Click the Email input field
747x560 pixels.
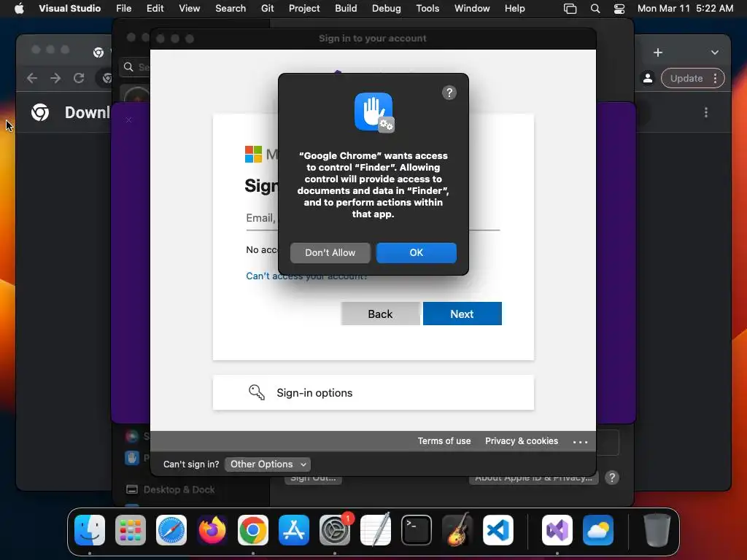(373, 218)
